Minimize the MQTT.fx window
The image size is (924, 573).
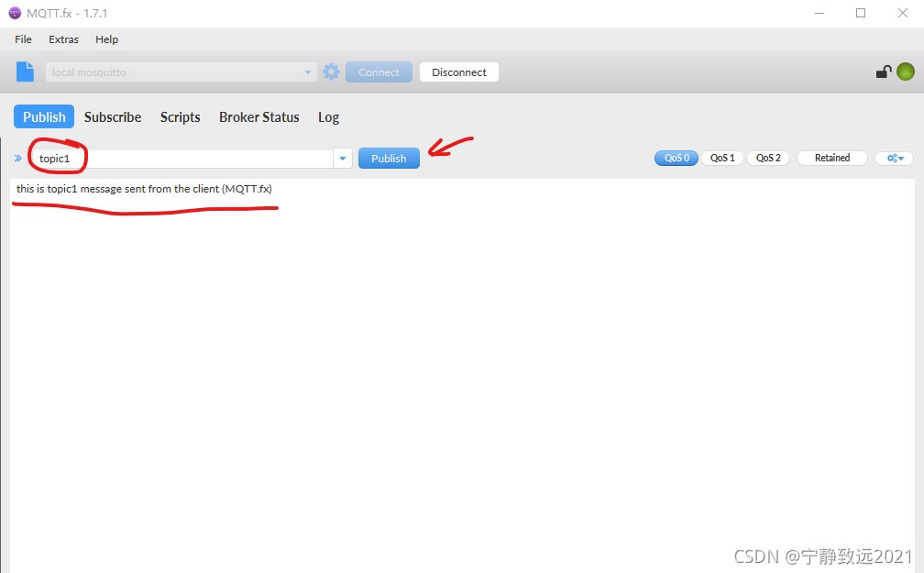[x=819, y=13]
